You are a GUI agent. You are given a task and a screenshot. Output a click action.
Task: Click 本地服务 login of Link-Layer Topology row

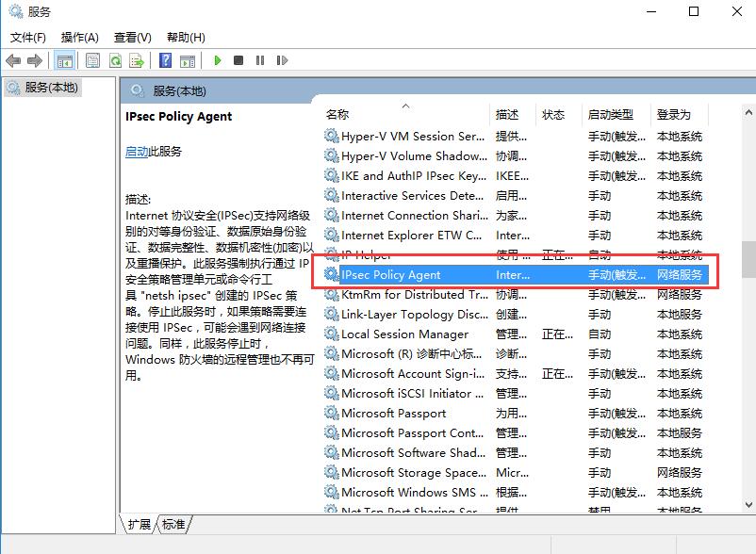680,314
